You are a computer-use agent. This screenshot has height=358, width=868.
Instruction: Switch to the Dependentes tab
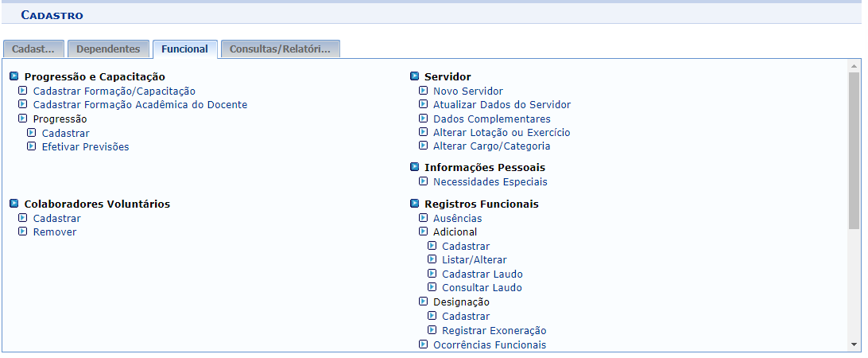pyautogui.click(x=108, y=49)
